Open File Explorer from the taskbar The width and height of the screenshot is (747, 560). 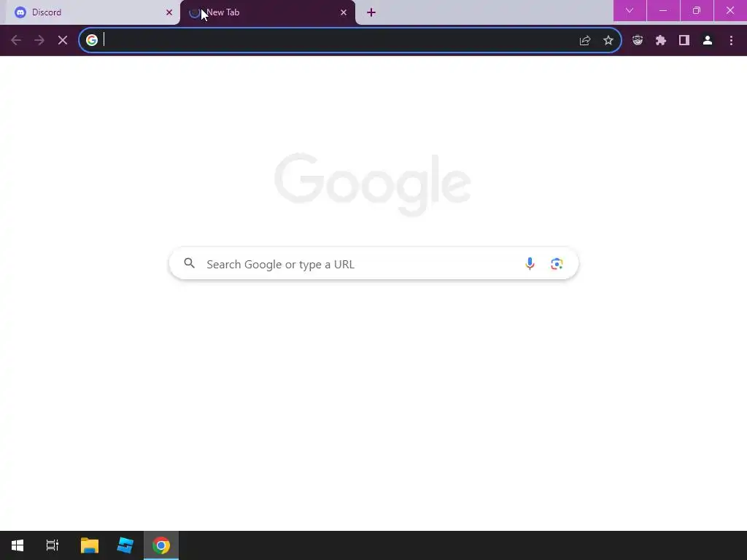click(90, 545)
